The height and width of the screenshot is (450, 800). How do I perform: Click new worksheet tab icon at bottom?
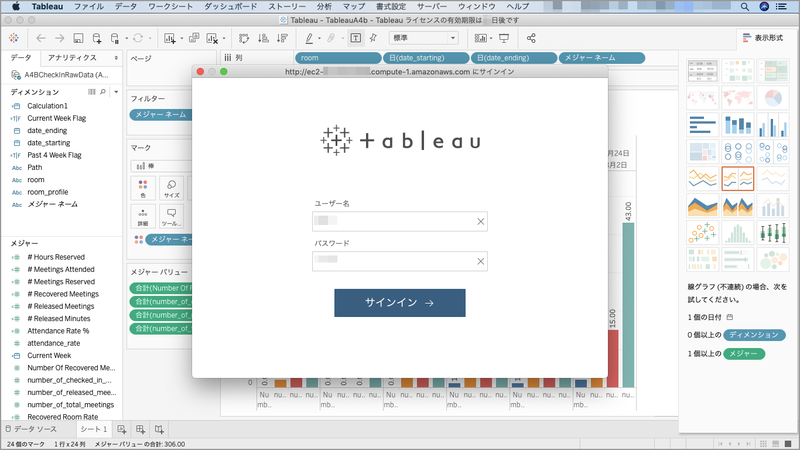coord(121,429)
